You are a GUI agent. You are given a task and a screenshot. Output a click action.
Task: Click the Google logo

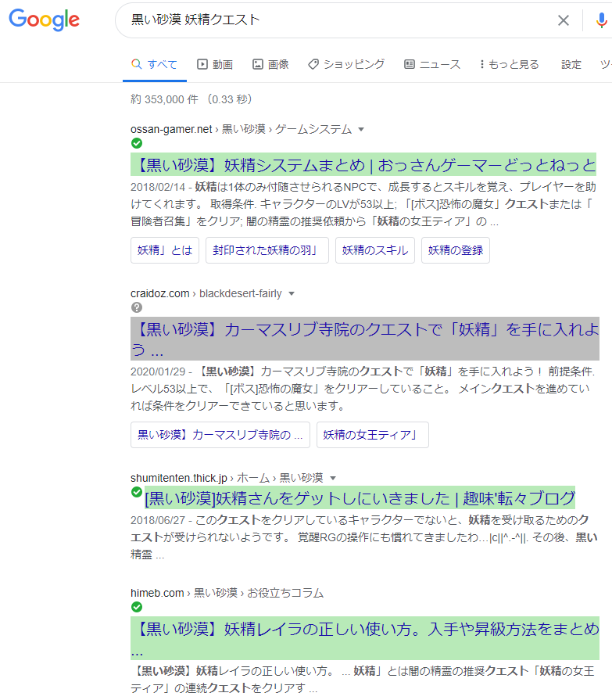click(44, 20)
